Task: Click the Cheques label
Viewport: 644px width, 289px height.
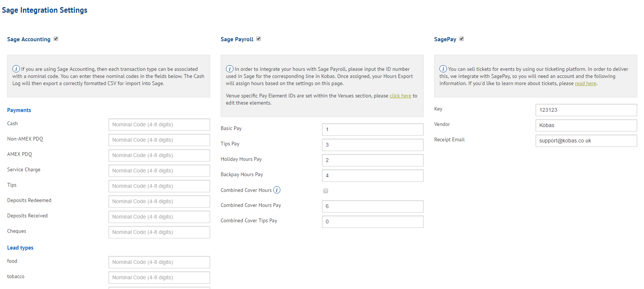Action: point(17,231)
